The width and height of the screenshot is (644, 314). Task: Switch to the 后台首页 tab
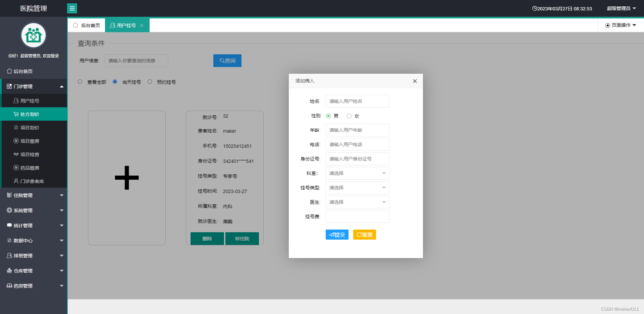click(x=87, y=25)
